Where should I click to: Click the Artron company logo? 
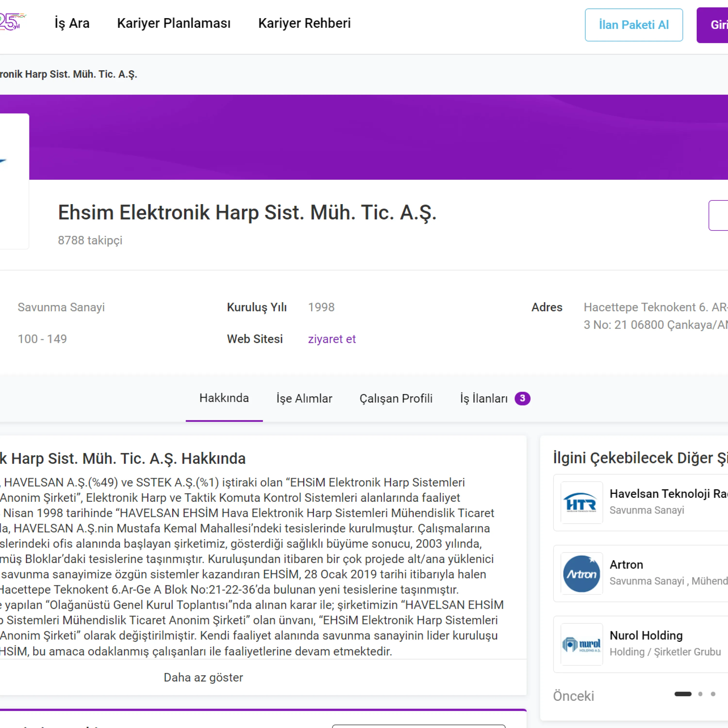coord(581,573)
